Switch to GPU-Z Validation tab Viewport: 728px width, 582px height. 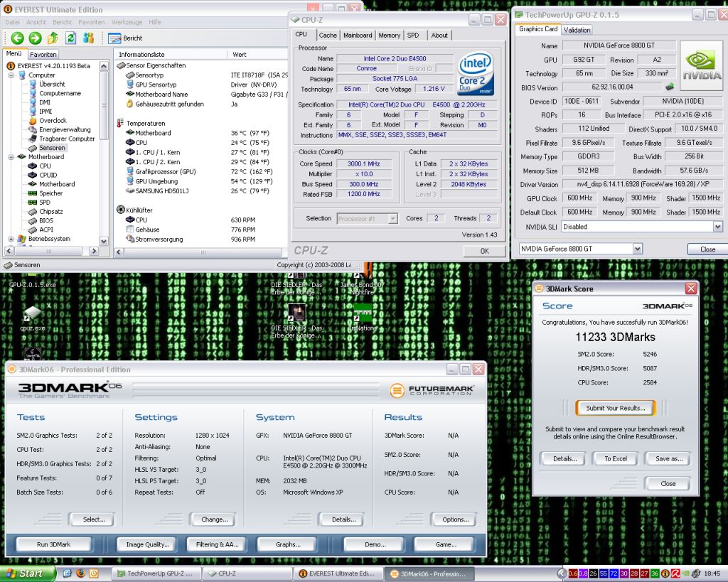tap(577, 30)
